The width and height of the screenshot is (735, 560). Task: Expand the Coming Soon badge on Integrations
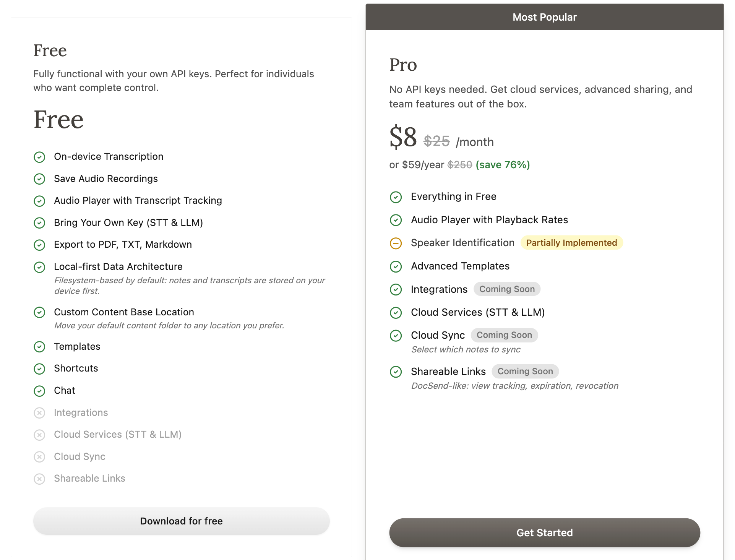507,289
